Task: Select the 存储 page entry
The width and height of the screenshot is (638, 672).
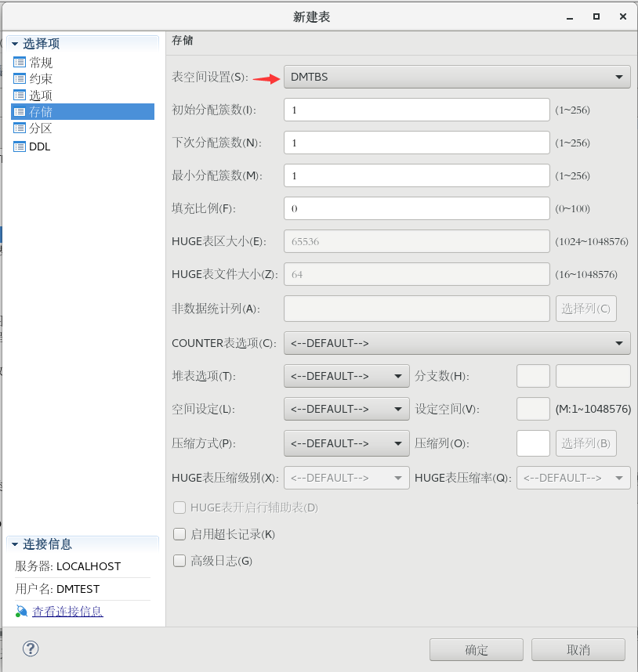Action: click(82, 112)
